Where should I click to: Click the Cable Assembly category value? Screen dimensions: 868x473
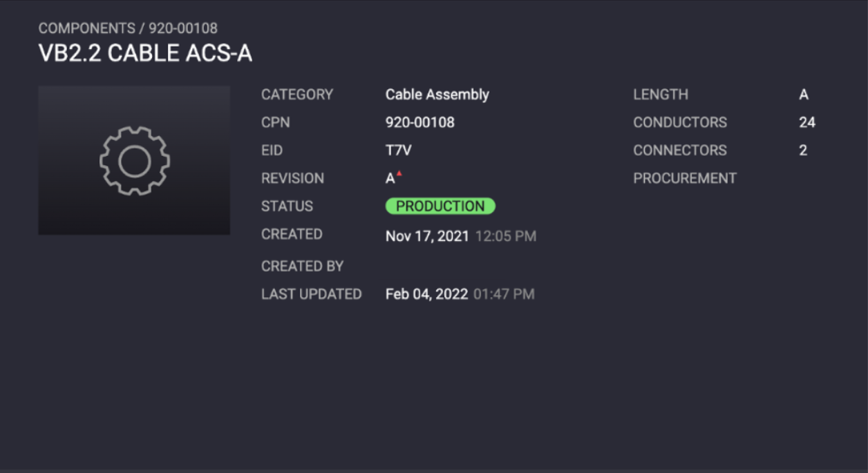coord(437,95)
